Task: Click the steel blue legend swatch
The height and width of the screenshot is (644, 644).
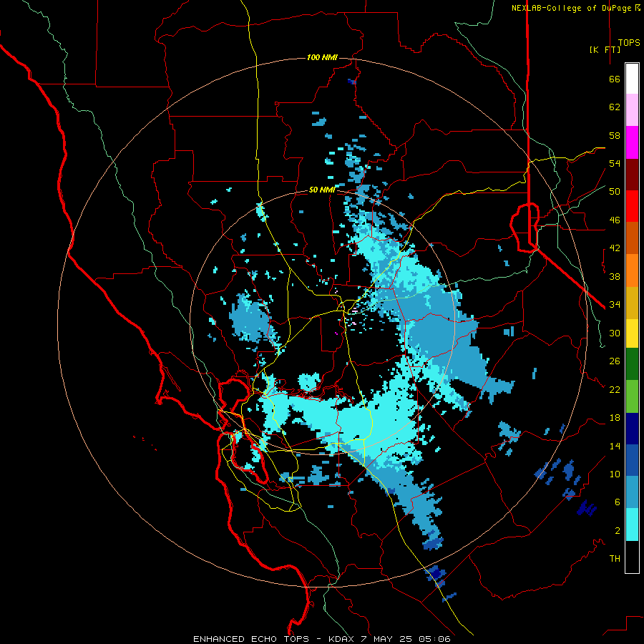Action: [x=632, y=492]
